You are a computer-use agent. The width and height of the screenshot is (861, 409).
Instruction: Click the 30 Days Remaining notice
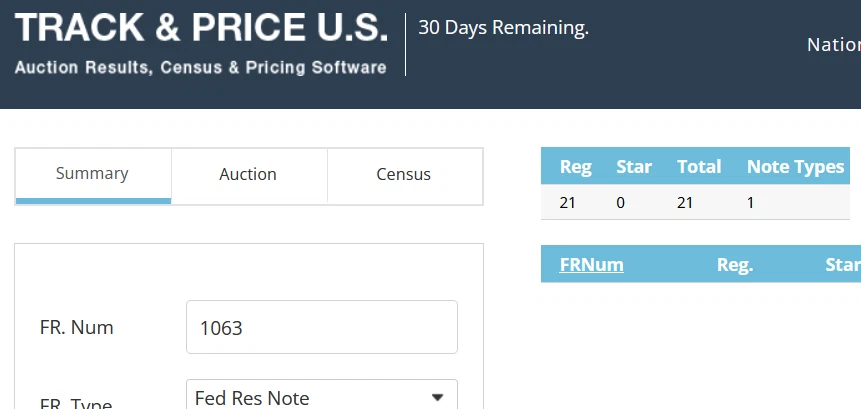503,28
